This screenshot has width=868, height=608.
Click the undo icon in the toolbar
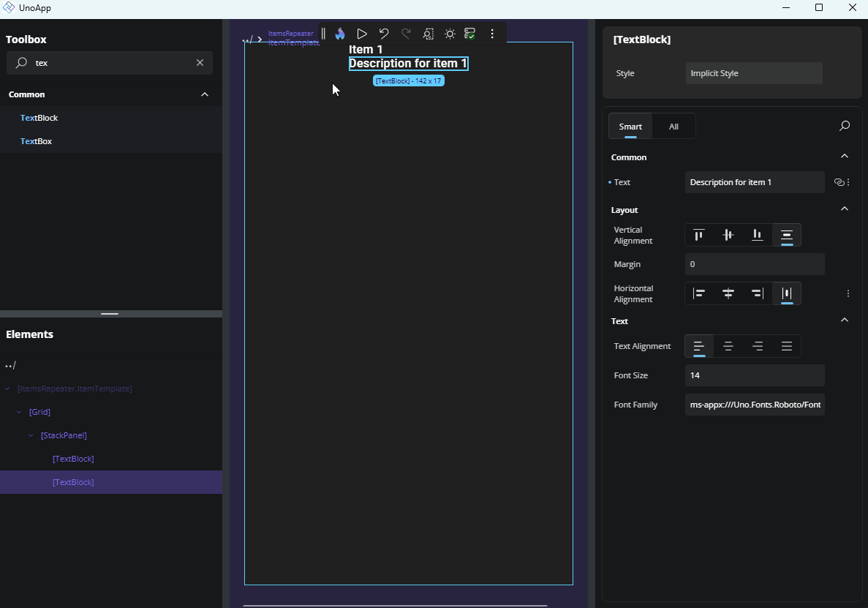[x=384, y=33]
